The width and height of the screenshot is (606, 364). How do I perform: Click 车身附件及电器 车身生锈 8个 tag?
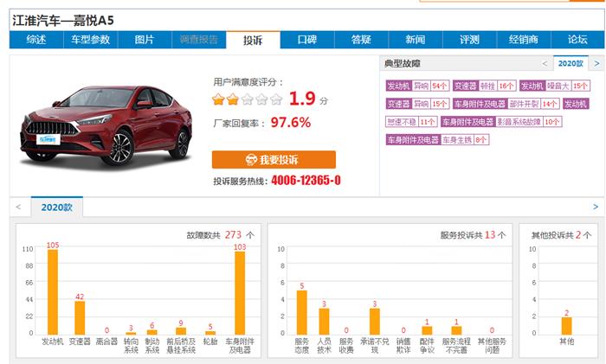[x=437, y=140]
